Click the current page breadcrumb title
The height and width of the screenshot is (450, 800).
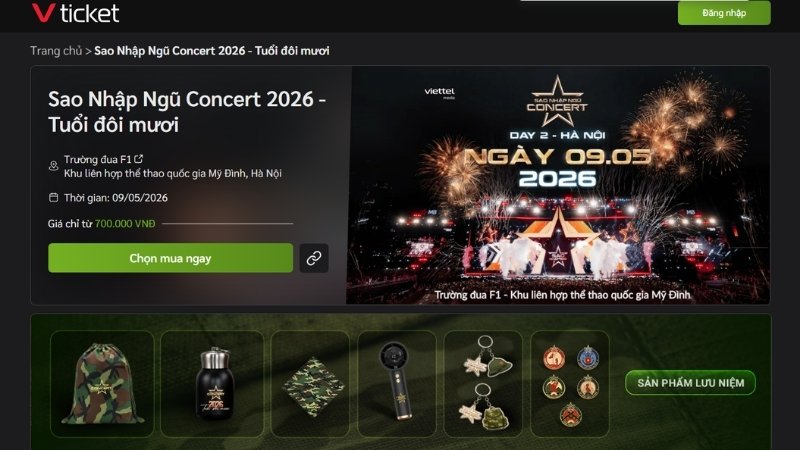[212, 51]
